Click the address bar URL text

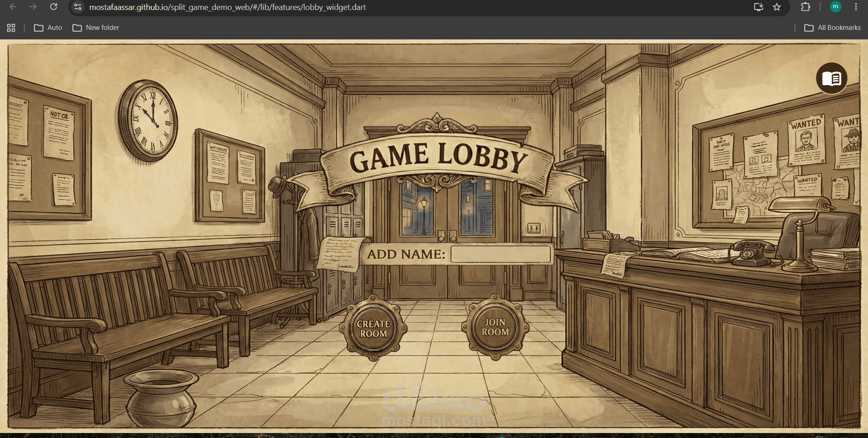click(x=228, y=7)
